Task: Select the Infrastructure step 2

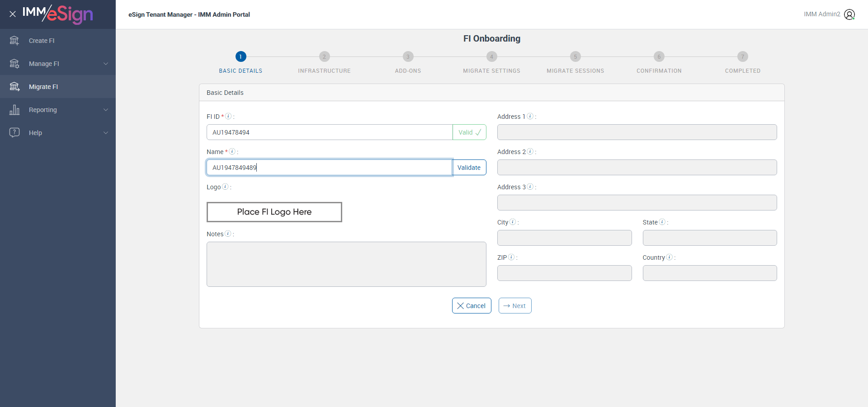Action: [324, 57]
